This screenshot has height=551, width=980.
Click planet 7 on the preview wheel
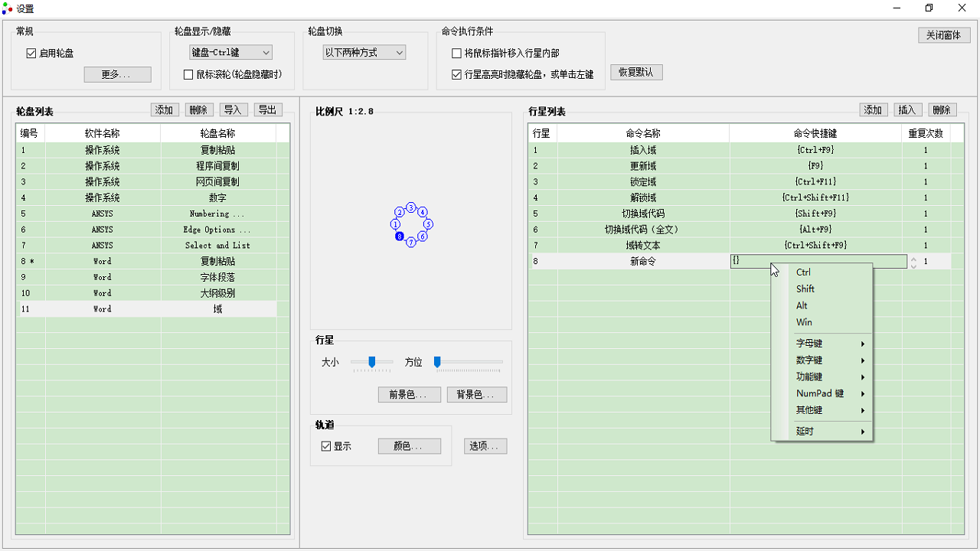click(x=411, y=242)
